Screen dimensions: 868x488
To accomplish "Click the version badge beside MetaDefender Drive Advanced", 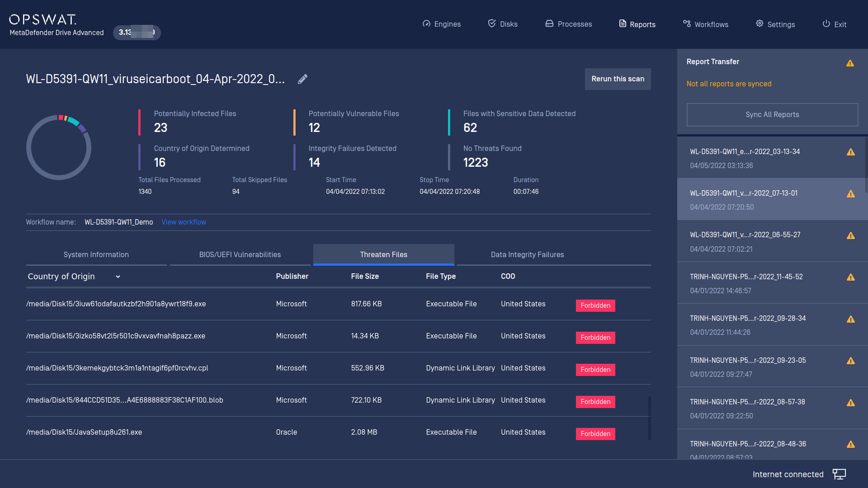I will (137, 33).
